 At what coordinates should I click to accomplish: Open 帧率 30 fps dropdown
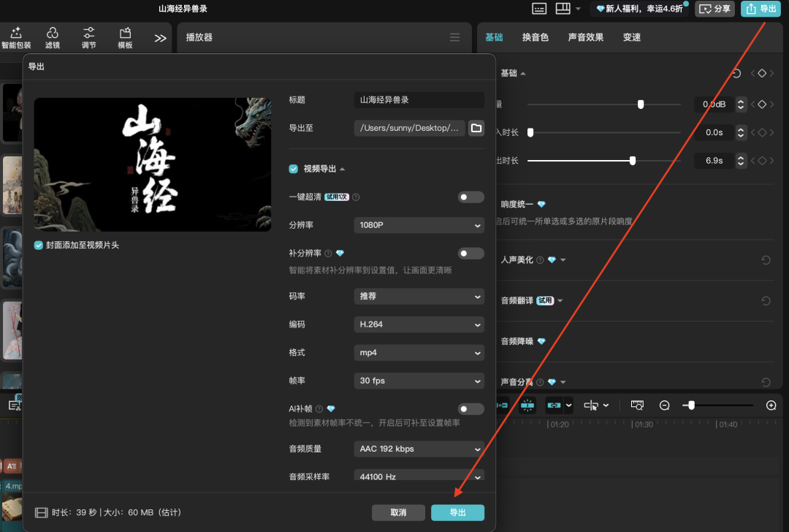click(419, 381)
